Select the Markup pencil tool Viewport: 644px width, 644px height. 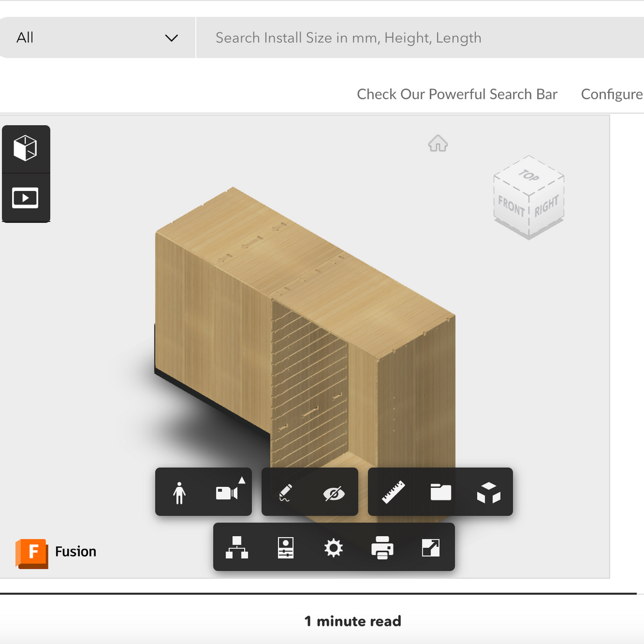click(286, 492)
